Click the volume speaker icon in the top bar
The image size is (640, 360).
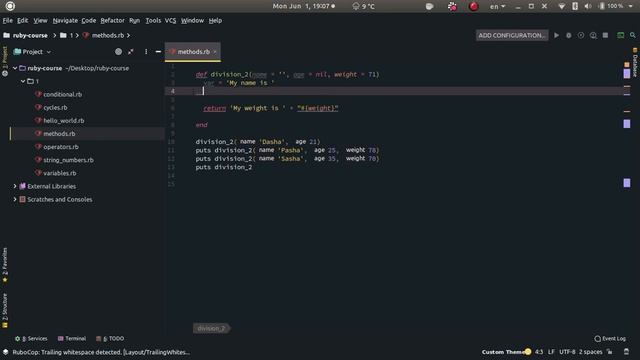pyautogui.click(x=588, y=6)
